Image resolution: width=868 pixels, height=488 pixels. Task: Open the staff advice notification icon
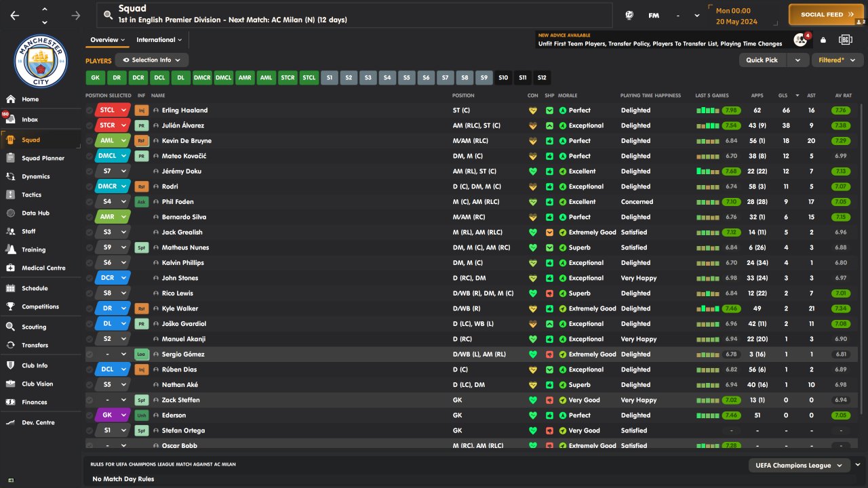(x=800, y=40)
